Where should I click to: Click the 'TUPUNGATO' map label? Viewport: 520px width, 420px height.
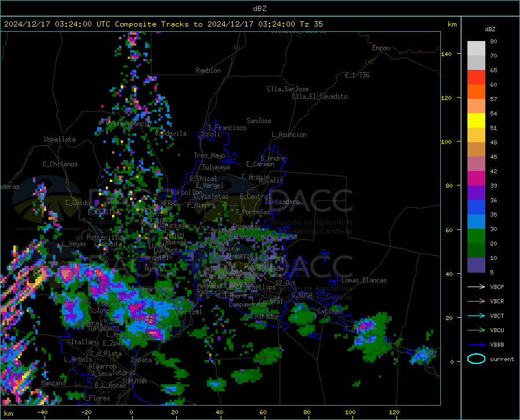tap(103, 329)
